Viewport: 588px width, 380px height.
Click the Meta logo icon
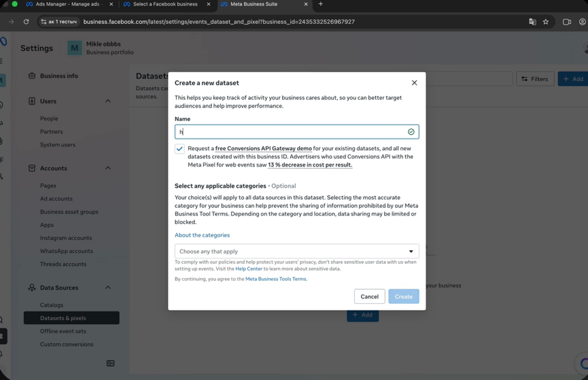(x=3, y=41)
